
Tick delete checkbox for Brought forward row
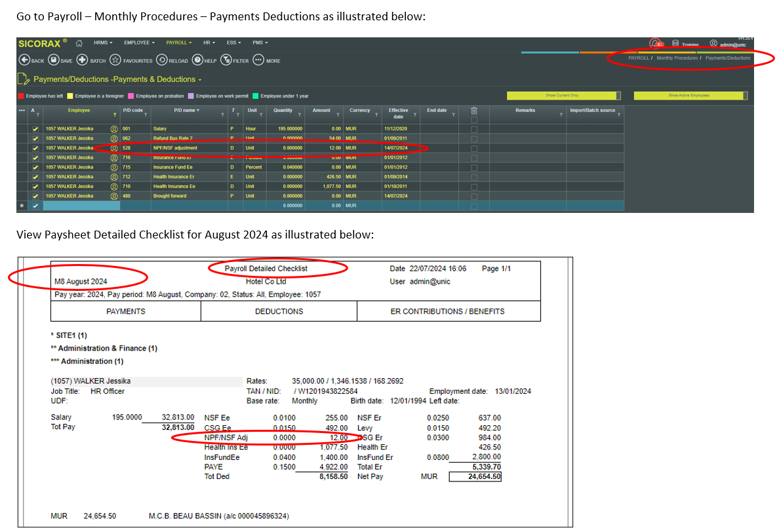click(474, 196)
